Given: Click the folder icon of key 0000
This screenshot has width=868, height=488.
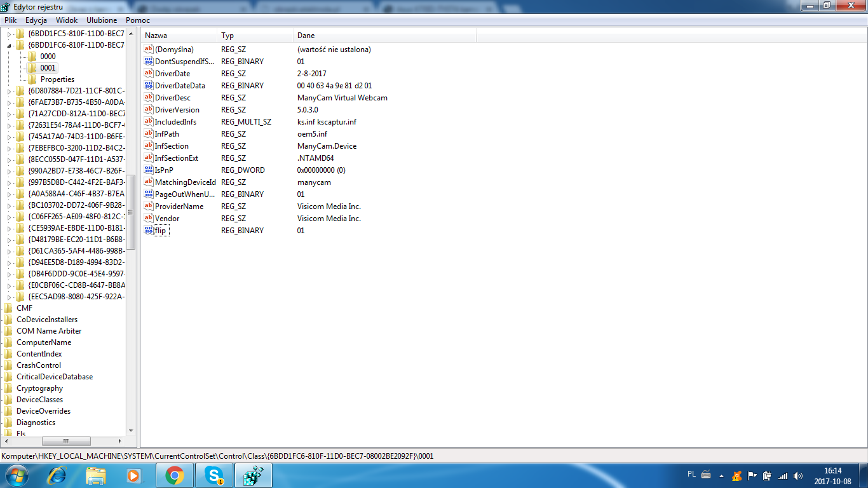Looking at the screenshot, I should (x=32, y=57).
